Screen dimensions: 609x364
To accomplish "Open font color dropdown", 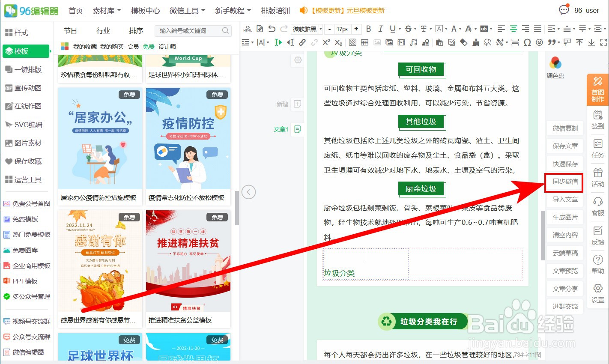I will [x=460, y=29].
